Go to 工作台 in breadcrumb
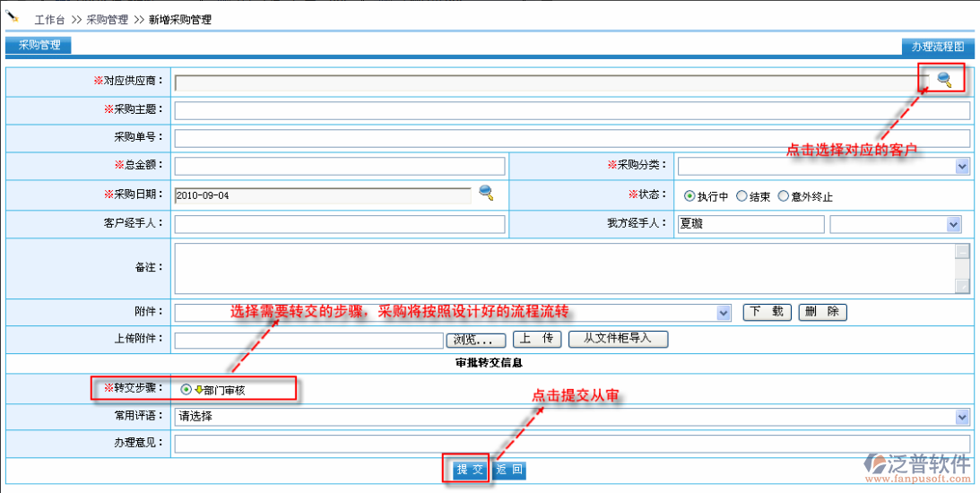Screen dimensions: 980x493 pyautogui.click(x=49, y=20)
